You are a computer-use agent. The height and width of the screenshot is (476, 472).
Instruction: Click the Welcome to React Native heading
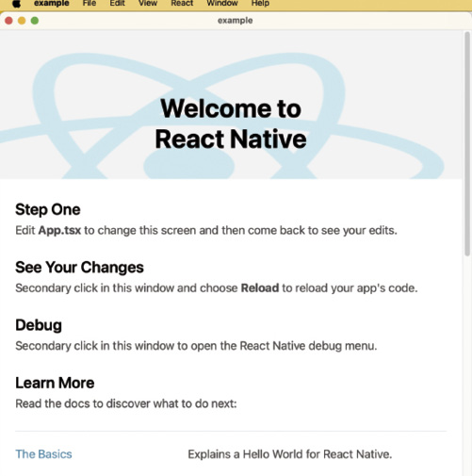click(231, 123)
